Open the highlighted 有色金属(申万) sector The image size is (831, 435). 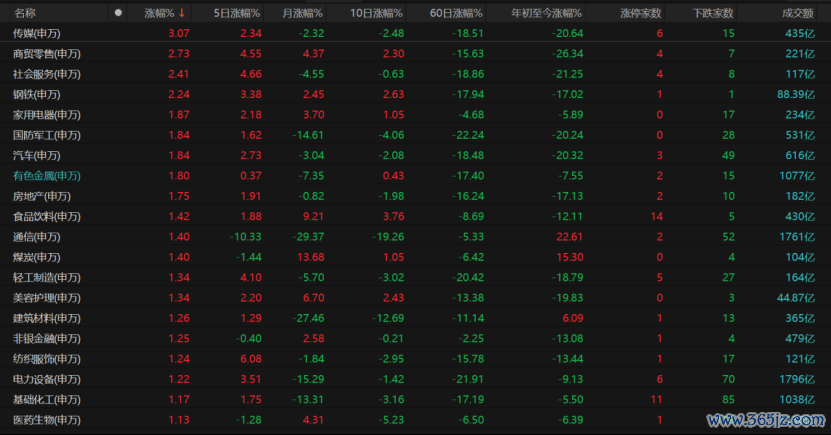coord(47,176)
